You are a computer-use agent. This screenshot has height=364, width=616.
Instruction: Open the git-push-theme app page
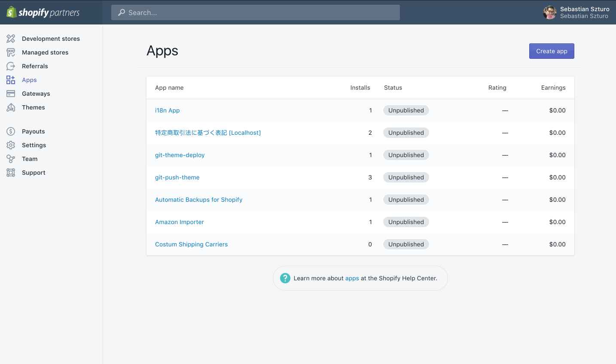pos(177,177)
